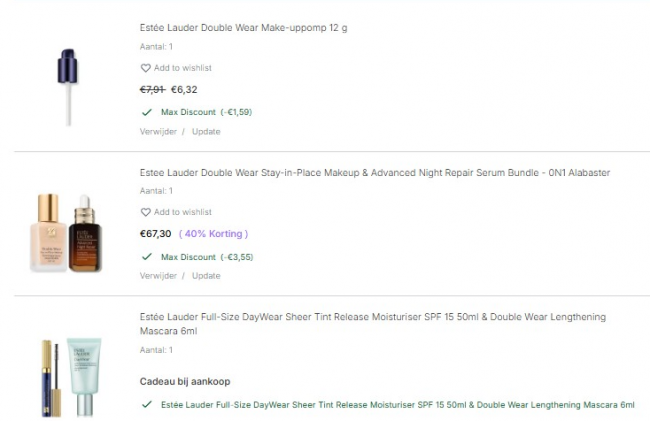Open the Stay-in-Place Makeup & Serum Bundle title
The height and width of the screenshot is (421, 650).
click(374, 173)
